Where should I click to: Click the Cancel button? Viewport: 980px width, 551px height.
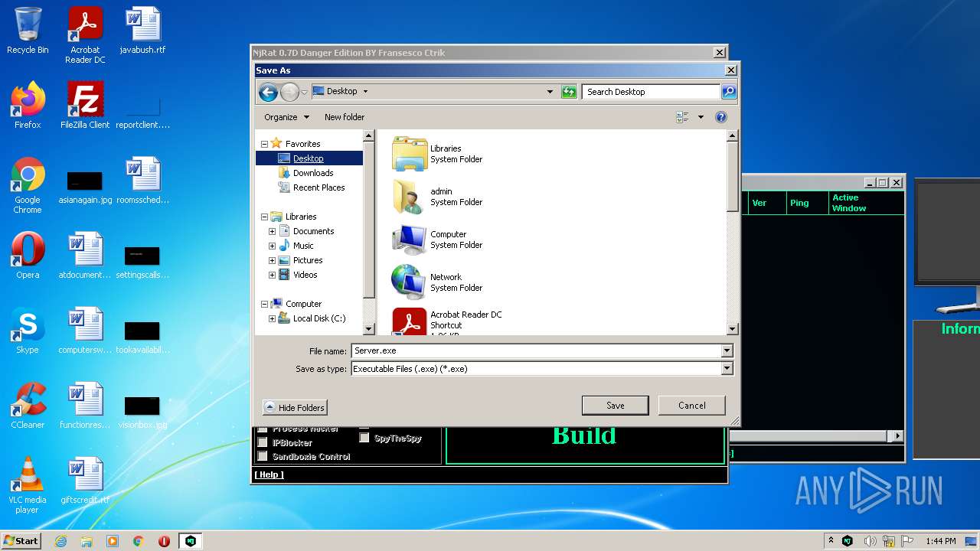click(x=691, y=406)
